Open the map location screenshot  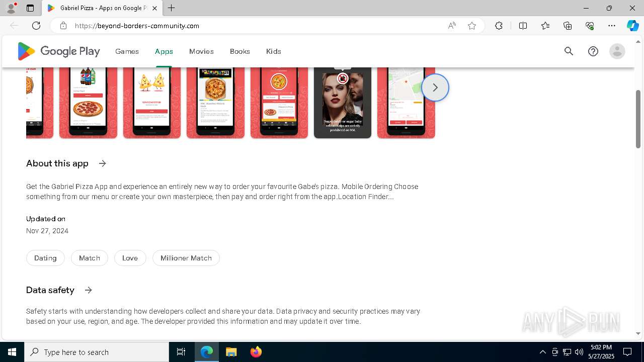pos(406,103)
